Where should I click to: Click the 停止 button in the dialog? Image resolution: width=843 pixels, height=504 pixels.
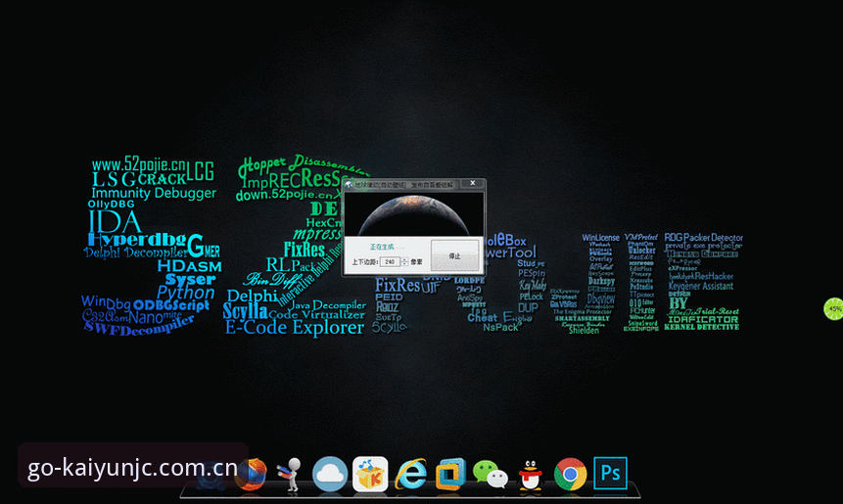click(x=455, y=255)
